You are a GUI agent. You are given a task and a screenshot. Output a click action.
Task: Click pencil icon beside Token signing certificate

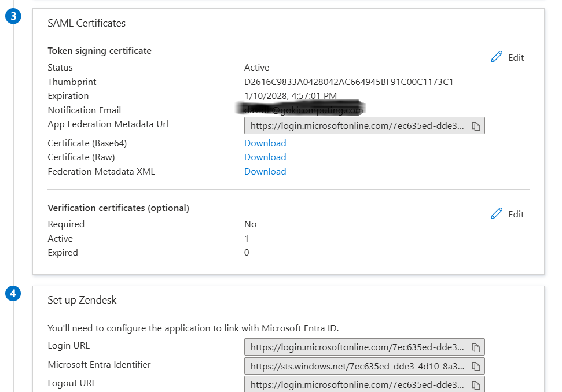point(497,57)
